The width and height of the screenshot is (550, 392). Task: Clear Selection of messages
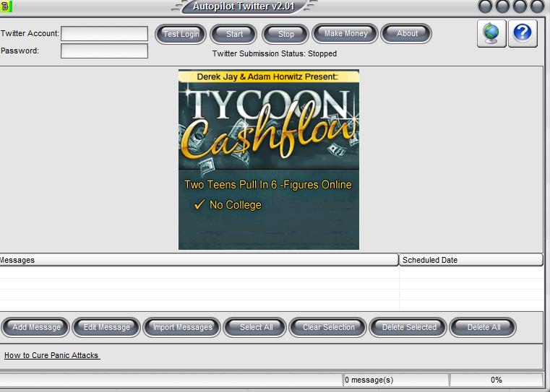[328, 327]
